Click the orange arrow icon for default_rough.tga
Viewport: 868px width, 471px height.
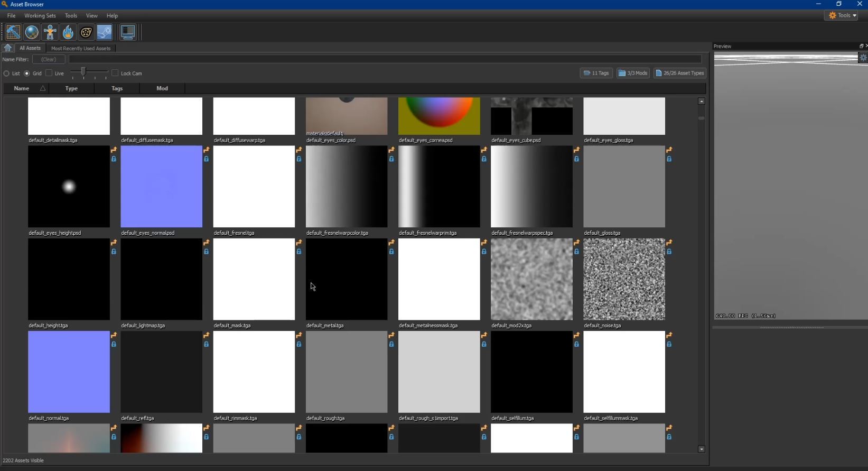click(391, 335)
